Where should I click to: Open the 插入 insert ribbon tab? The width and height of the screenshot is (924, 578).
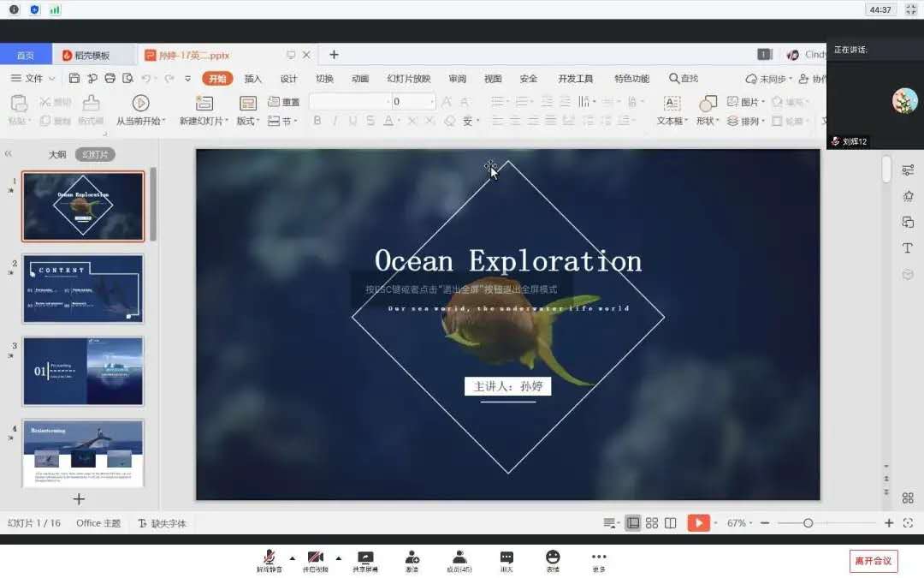253,79
